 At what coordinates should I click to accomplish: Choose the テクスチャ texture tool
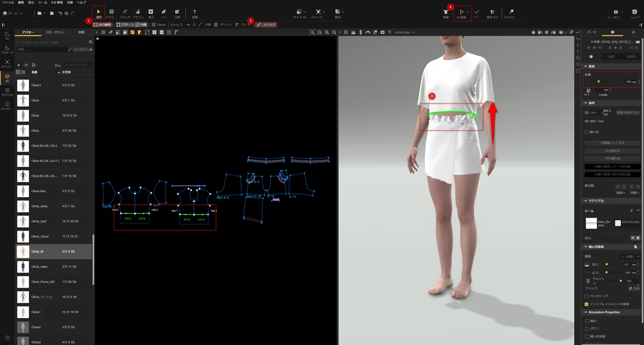click(x=111, y=13)
